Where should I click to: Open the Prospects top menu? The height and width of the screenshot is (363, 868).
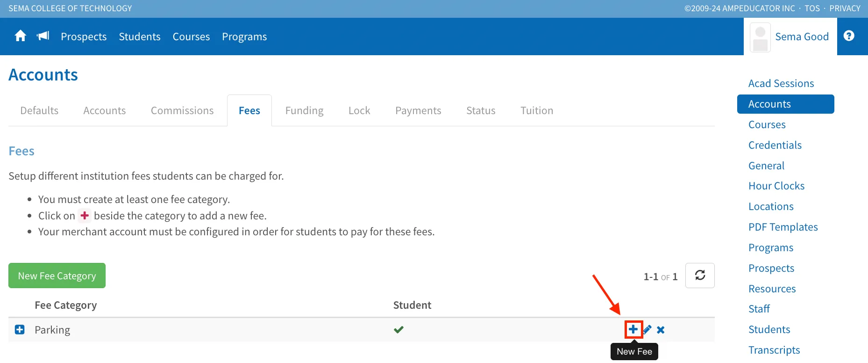[x=84, y=36]
